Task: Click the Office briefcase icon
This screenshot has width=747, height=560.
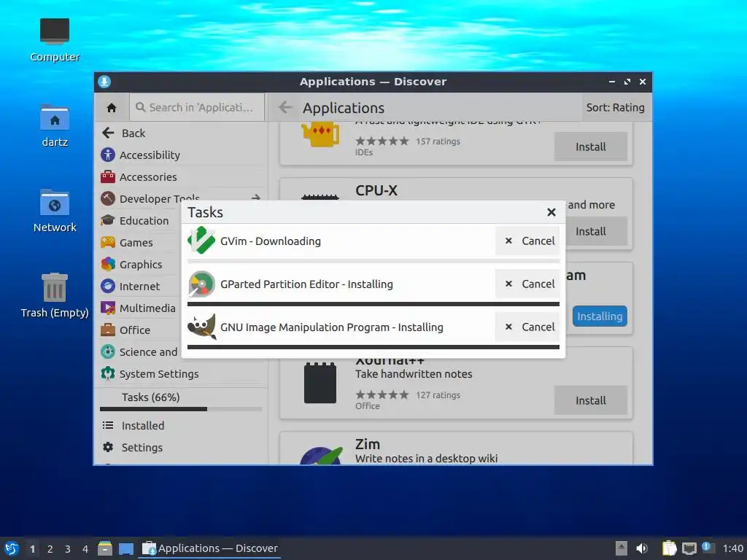Action: (108, 330)
